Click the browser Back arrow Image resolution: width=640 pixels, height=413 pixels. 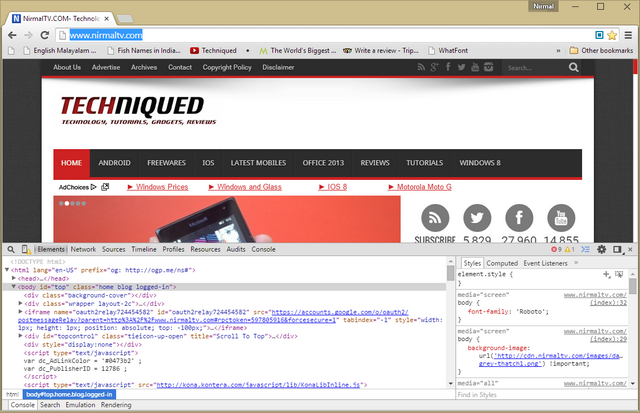[x=12, y=35]
